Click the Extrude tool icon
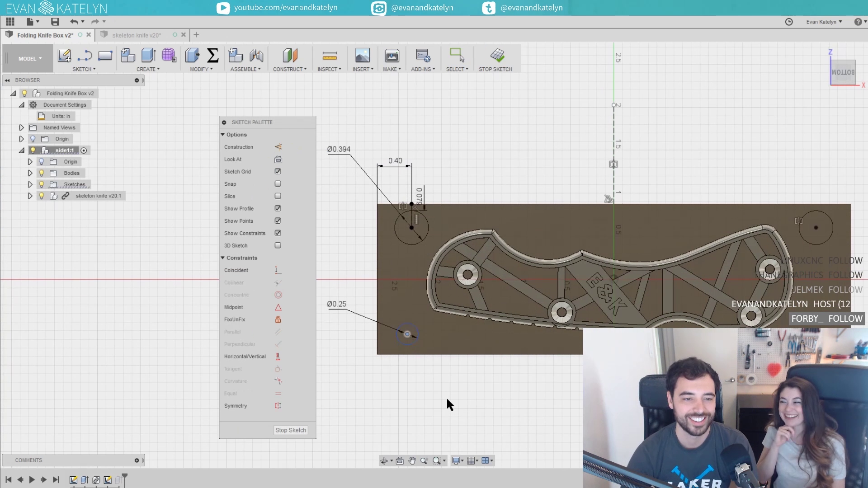Screen dimensions: 868x488 [148, 56]
